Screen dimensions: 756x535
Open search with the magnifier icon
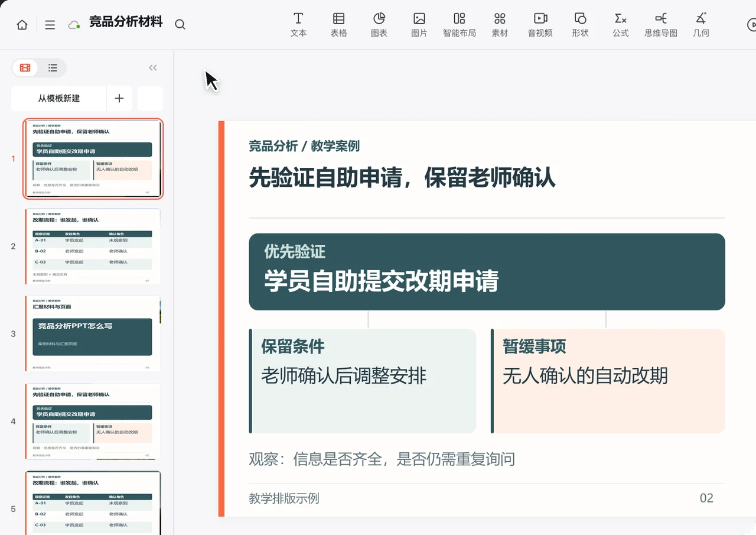180,24
